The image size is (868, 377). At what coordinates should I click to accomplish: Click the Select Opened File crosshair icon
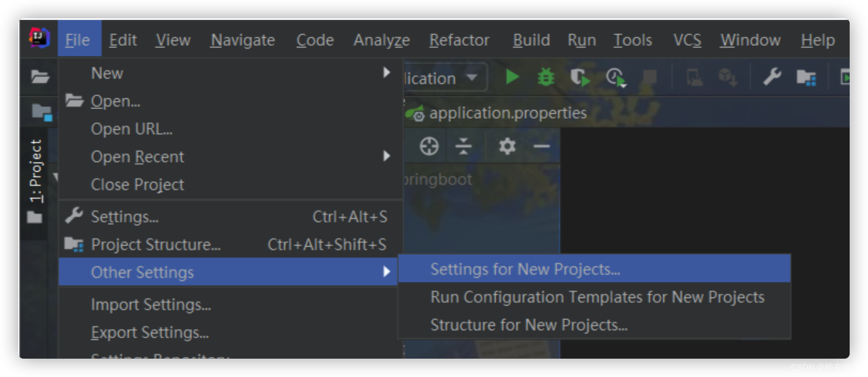(429, 146)
